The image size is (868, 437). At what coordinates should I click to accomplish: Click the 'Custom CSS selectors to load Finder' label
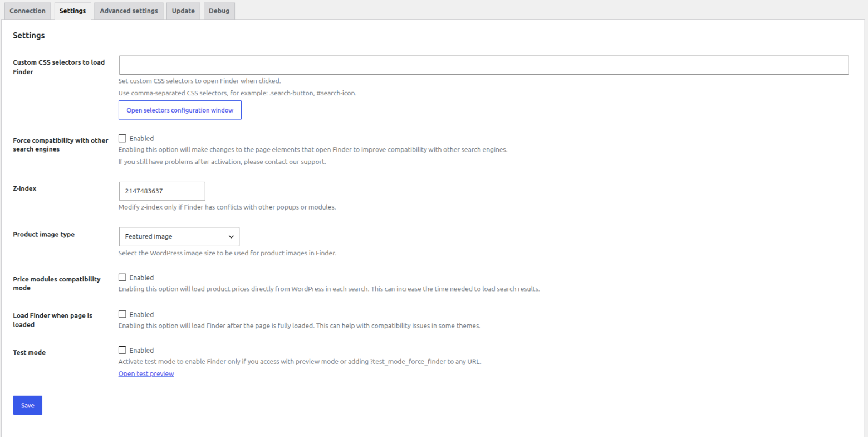pyautogui.click(x=58, y=67)
